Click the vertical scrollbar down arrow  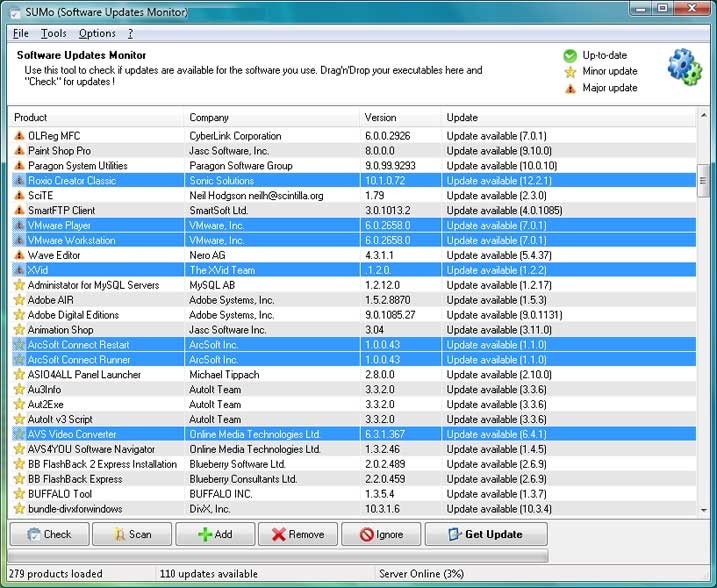(x=704, y=509)
